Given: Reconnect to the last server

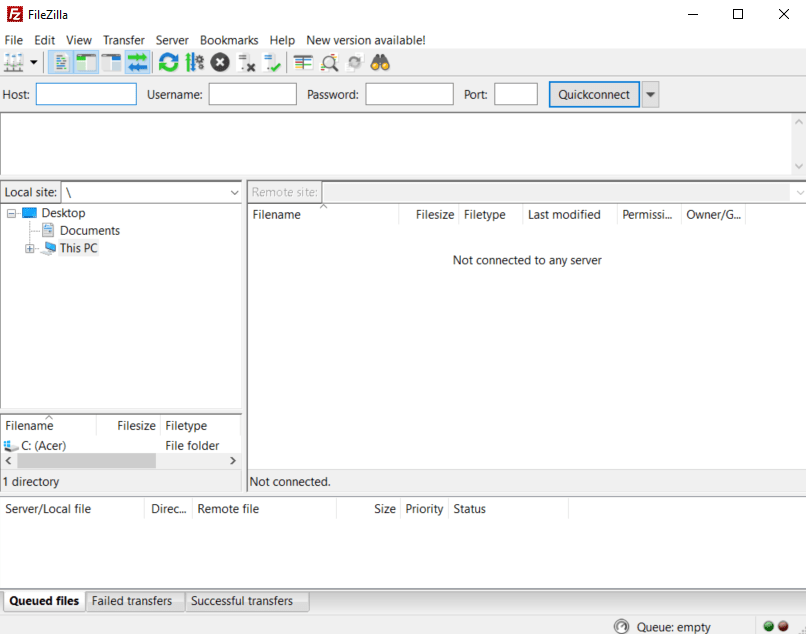Looking at the screenshot, I should pos(272,63).
